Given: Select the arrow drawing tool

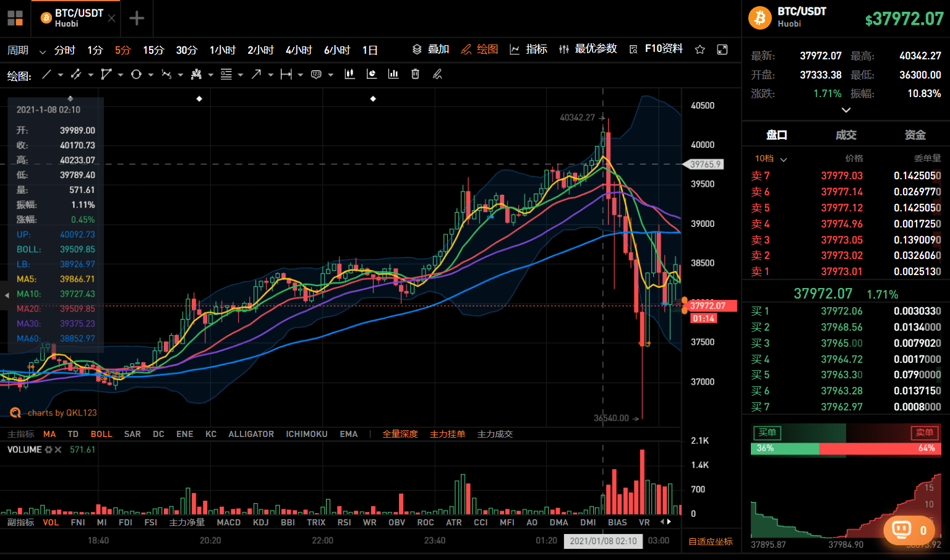Looking at the screenshot, I should (256, 75).
